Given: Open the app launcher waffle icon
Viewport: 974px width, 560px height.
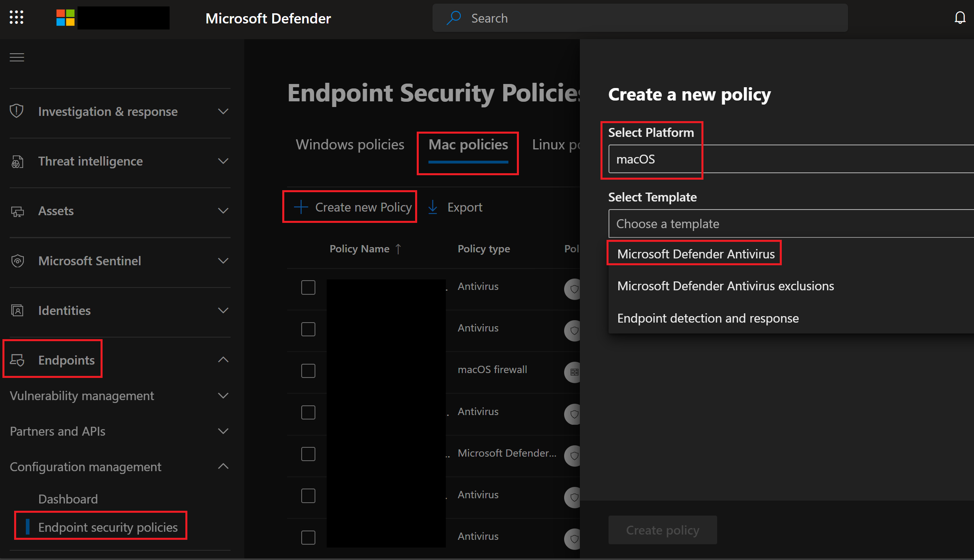Looking at the screenshot, I should click(x=17, y=17).
